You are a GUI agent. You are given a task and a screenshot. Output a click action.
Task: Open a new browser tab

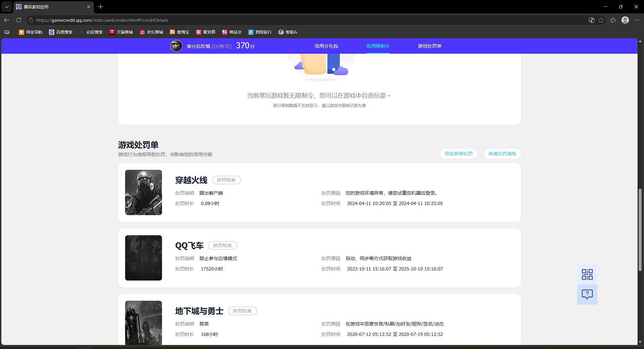101,7
